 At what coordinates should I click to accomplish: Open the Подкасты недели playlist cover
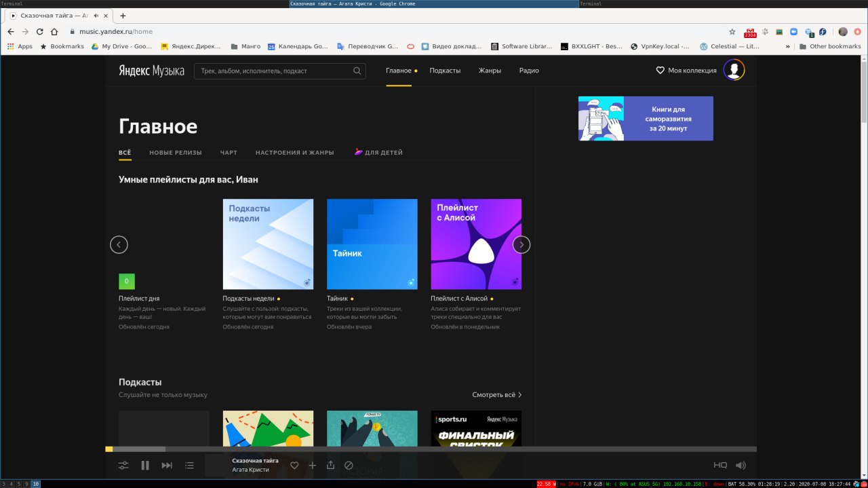click(x=268, y=244)
